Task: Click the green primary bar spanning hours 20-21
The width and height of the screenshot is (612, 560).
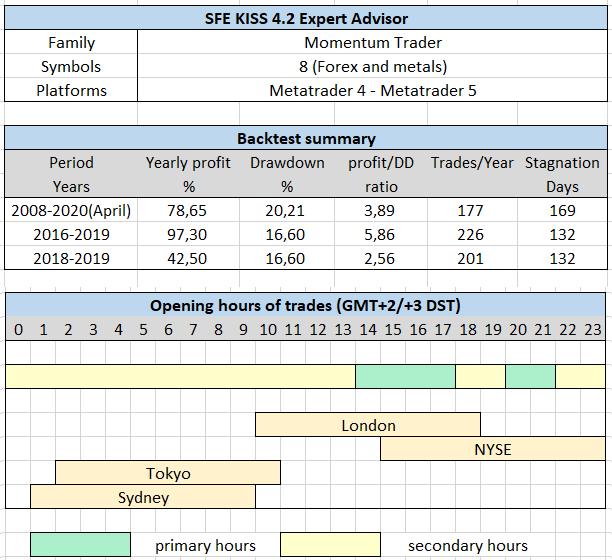Action: [x=530, y=377]
